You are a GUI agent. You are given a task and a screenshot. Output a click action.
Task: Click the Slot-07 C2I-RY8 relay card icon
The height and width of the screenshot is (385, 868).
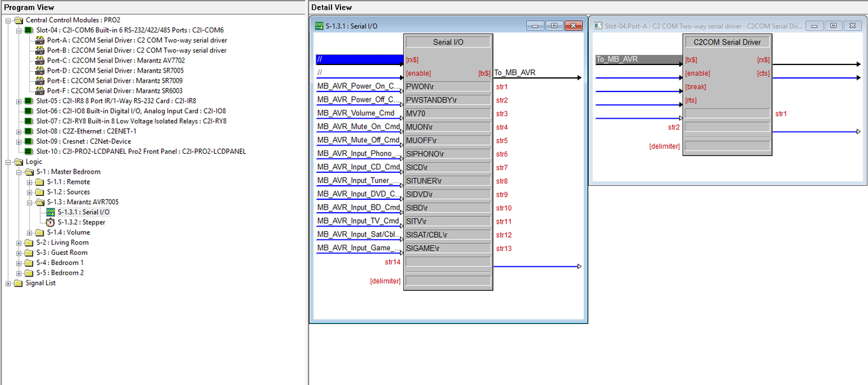(29, 121)
